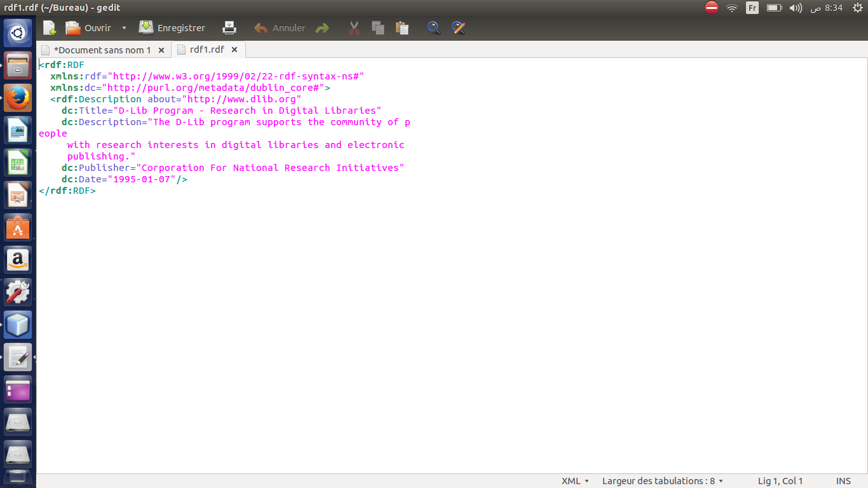Switch to the Document sans nom 1 tab

[x=102, y=50]
